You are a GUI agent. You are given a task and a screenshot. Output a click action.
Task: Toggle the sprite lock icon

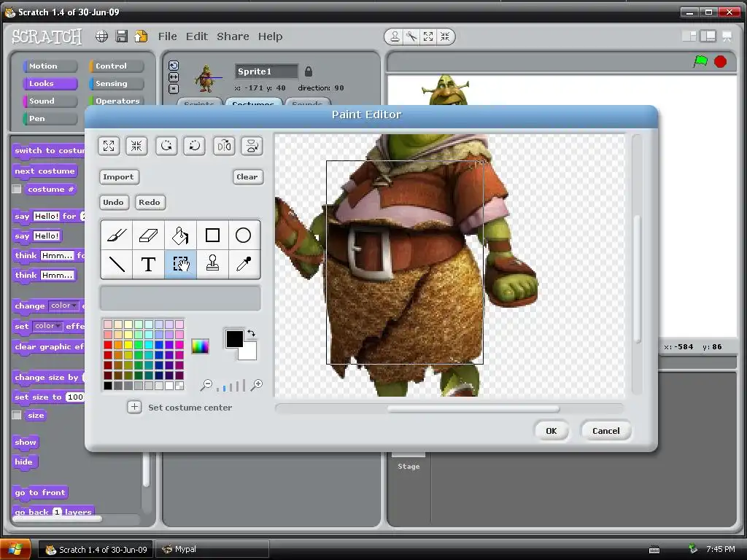[309, 71]
